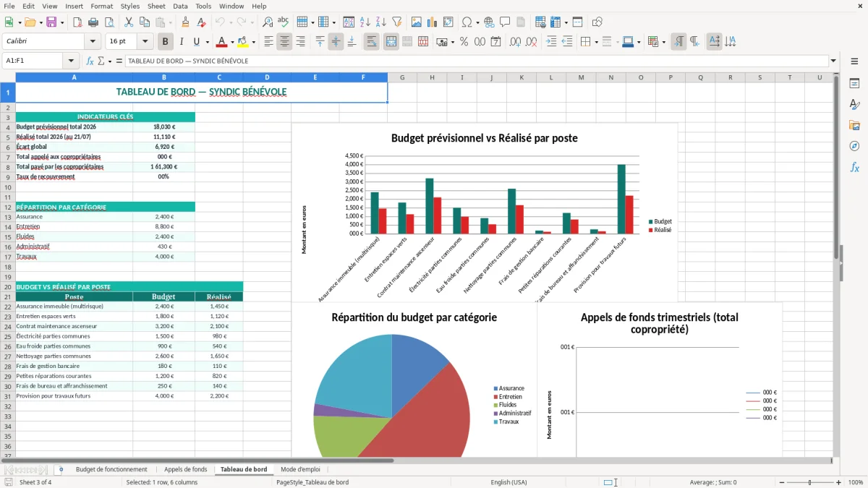Run the spelling check icon
The image size is (868, 488).
click(x=284, y=22)
